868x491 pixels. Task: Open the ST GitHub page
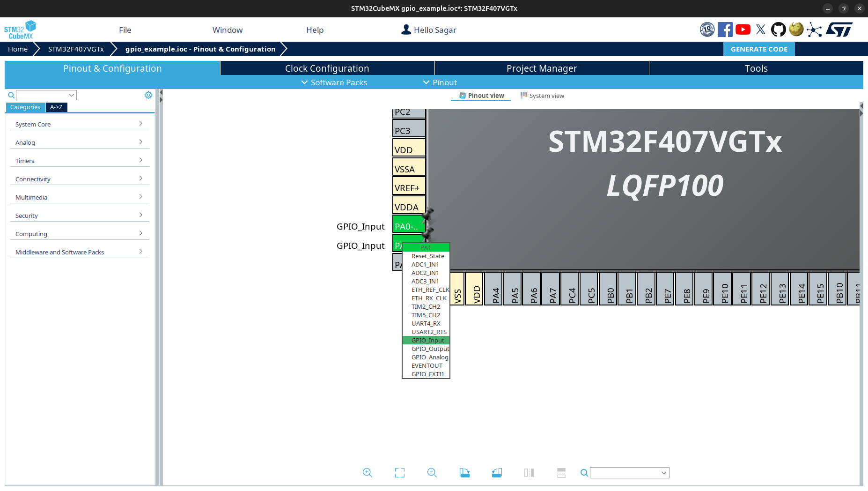pos(779,30)
